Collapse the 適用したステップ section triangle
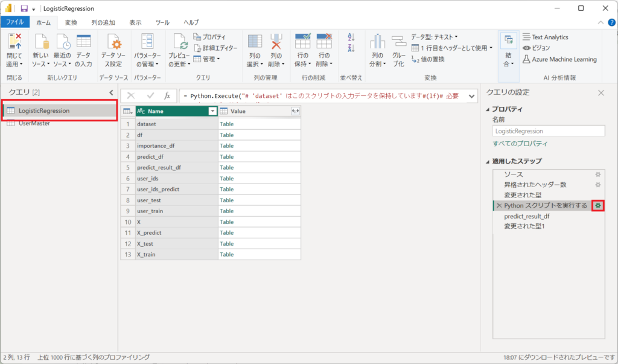This screenshot has height=364, width=618. coord(488,161)
